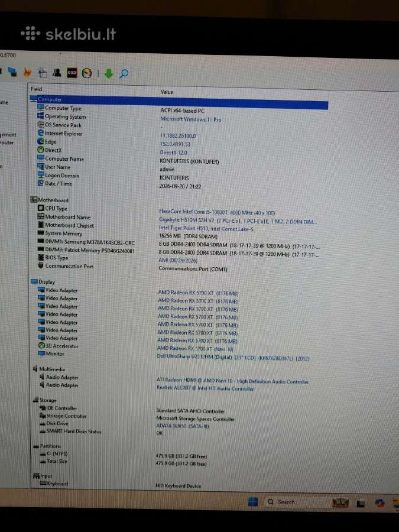Open the OSD panel toolbar icon
This screenshot has height=532, width=399.
click(x=72, y=73)
